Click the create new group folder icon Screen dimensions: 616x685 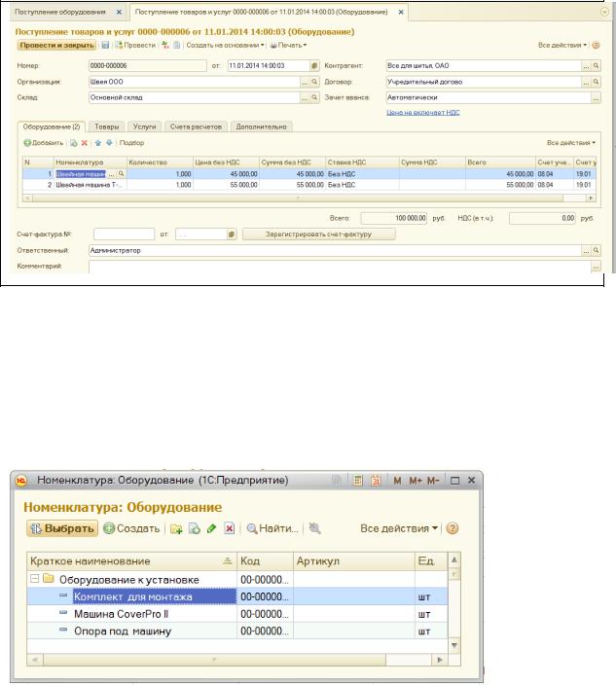(176, 528)
